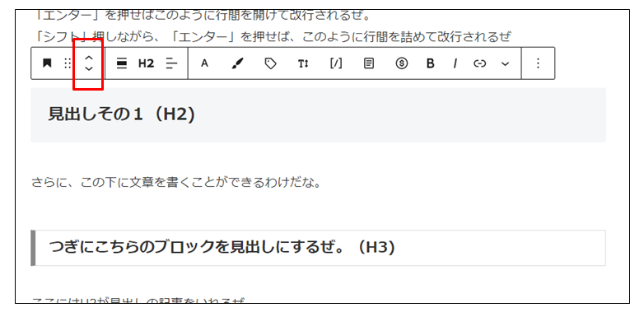Open the font size Tt option
Screen dimensions: 644x317
pos(303,63)
